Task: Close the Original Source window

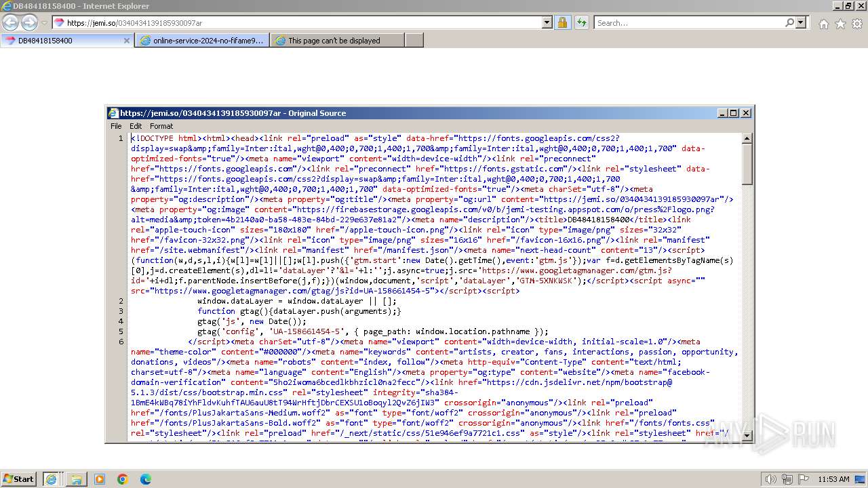Action: point(746,113)
